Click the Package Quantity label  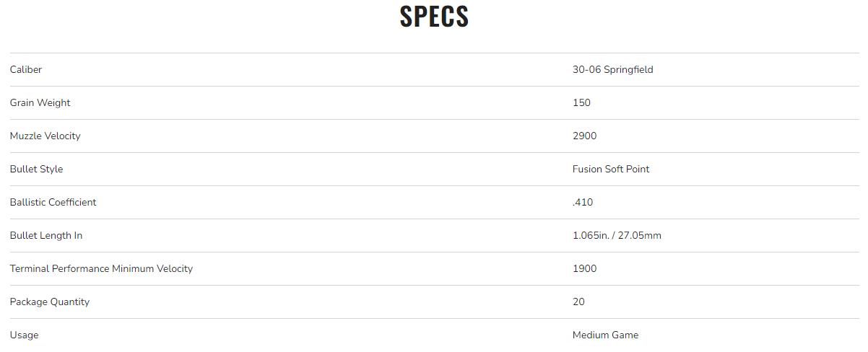[50, 302]
